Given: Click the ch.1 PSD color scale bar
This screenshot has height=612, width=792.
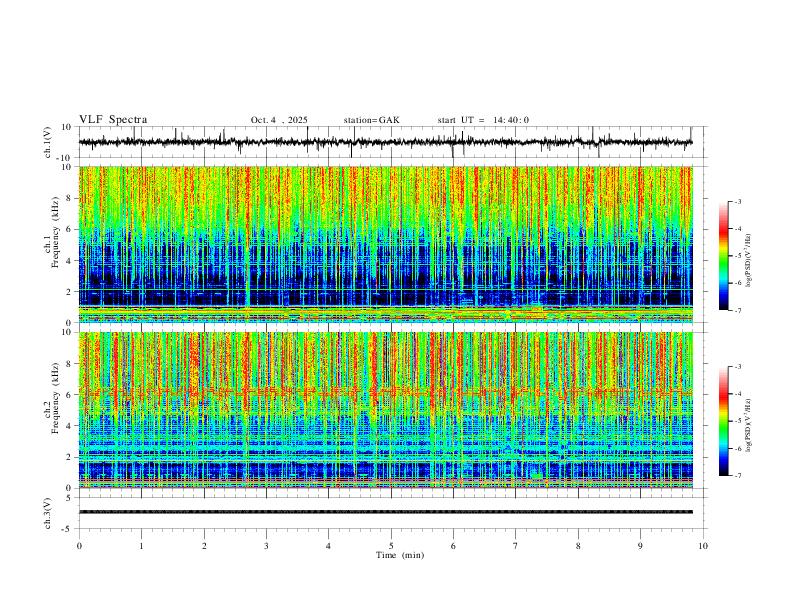Looking at the screenshot, I should [724, 255].
